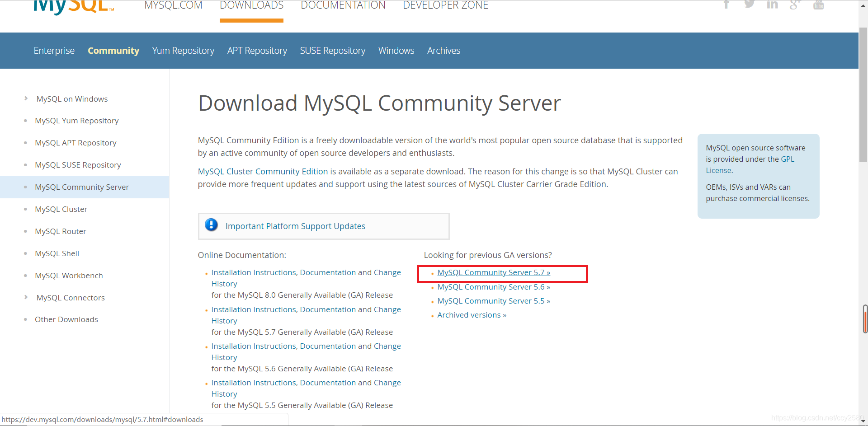The image size is (868, 426).
Task: Switch to the Community tab
Action: (113, 51)
